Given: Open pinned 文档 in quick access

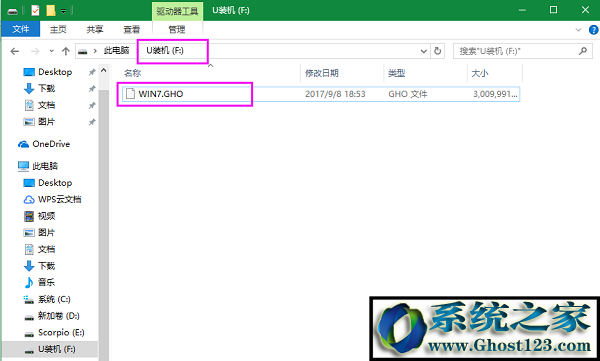Looking at the screenshot, I should coord(46,105).
